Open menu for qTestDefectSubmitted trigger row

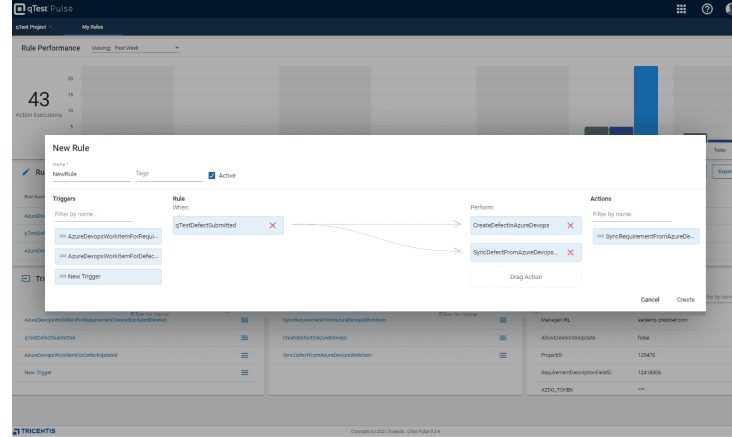(244, 338)
